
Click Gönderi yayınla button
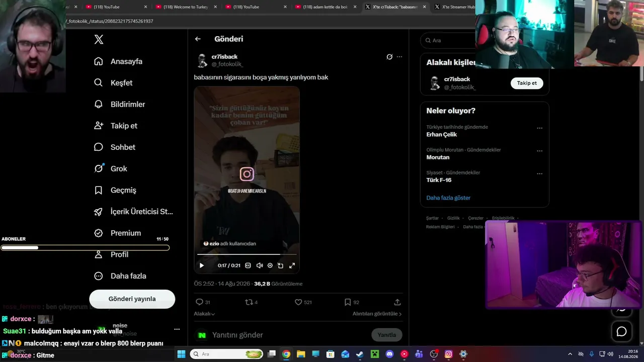click(132, 299)
